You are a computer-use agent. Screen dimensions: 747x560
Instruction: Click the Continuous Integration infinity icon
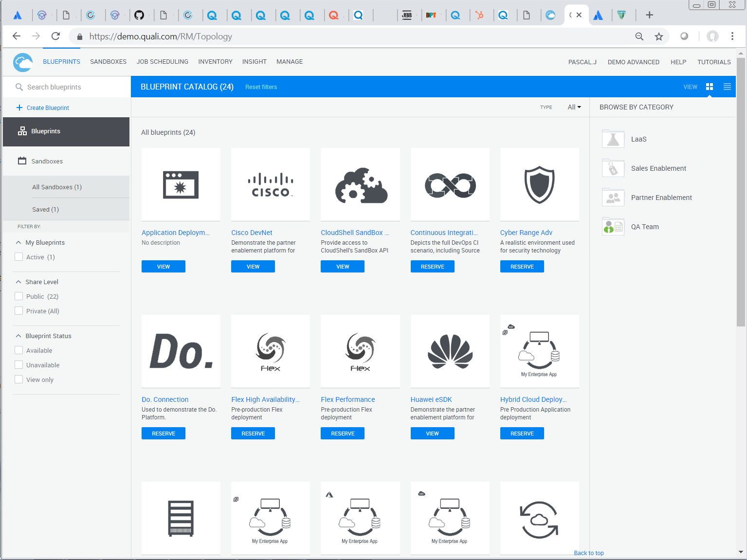(x=450, y=185)
